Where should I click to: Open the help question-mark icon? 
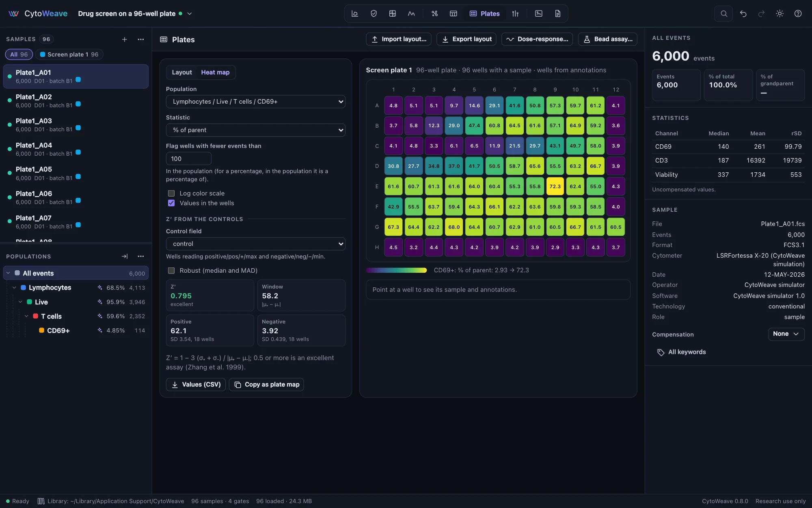click(x=798, y=13)
